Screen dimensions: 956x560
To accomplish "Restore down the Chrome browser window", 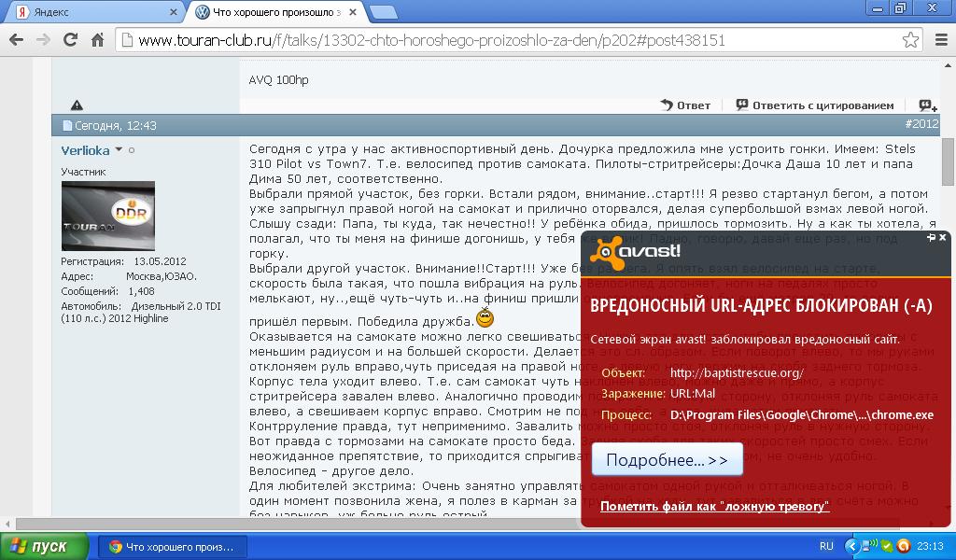I will (901, 8).
